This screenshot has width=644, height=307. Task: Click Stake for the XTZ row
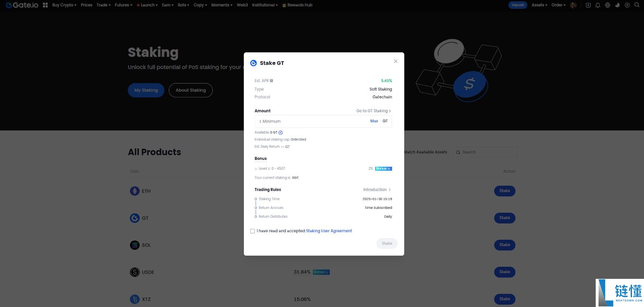point(505,299)
